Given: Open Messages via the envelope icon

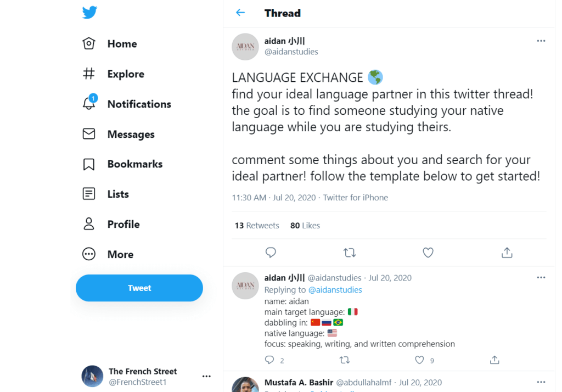Looking at the screenshot, I should point(88,134).
